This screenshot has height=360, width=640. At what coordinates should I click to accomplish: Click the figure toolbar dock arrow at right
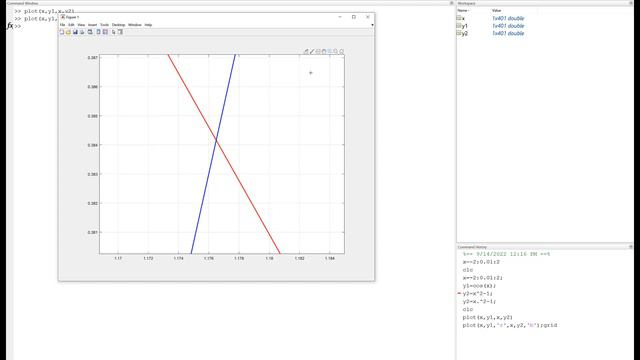[x=372, y=25]
